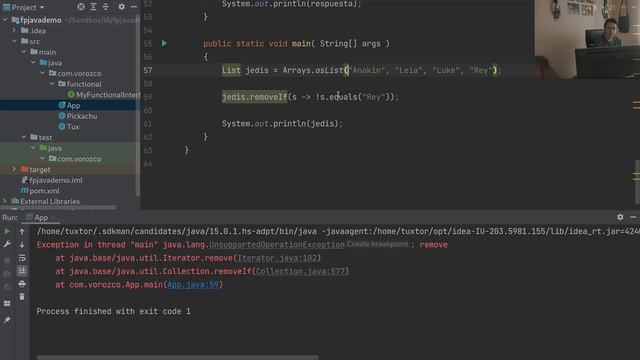640x360 pixels.
Task: Click the wrench icon to modify run configuration
Action: (7, 244)
